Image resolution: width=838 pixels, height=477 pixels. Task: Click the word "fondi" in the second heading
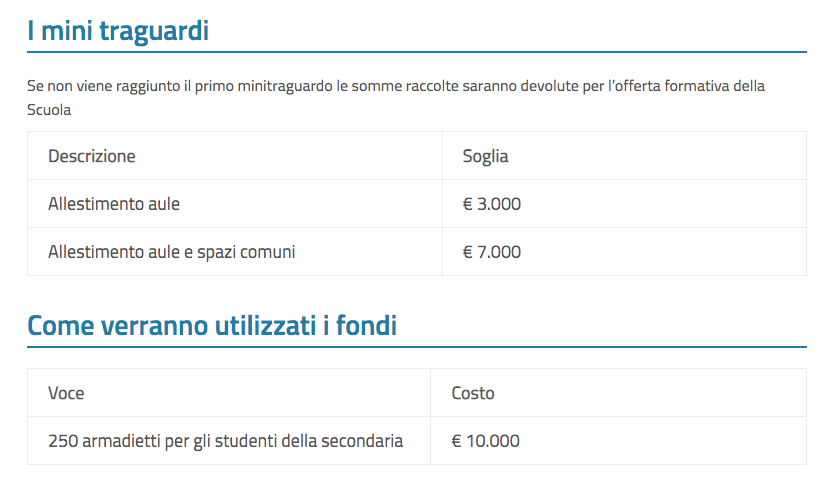click(x=366, y=325)
